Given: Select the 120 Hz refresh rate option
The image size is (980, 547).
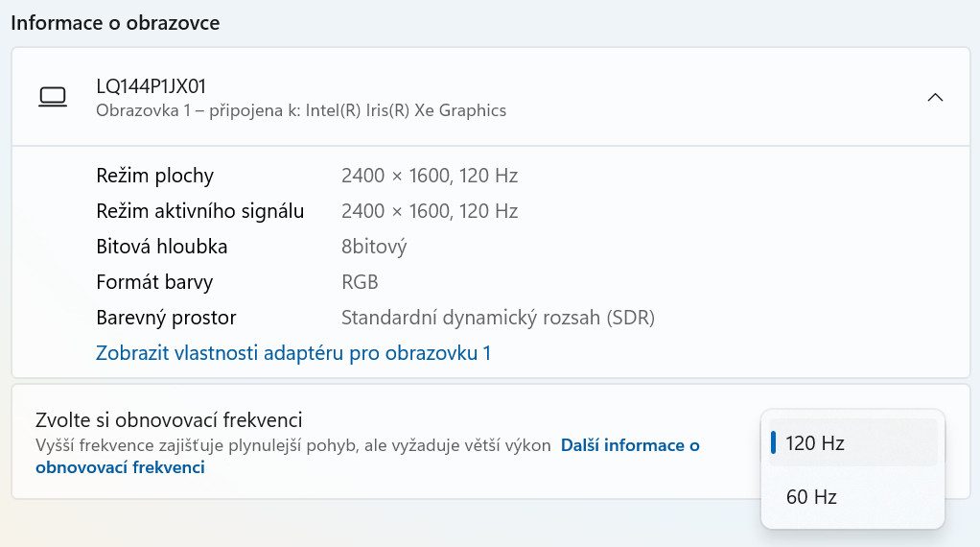Looking at the screenshot, I should (852, 442).
